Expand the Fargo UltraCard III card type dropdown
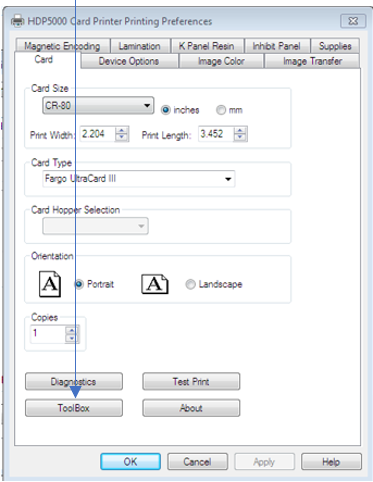The image size is (373, 482). (139, 179)
